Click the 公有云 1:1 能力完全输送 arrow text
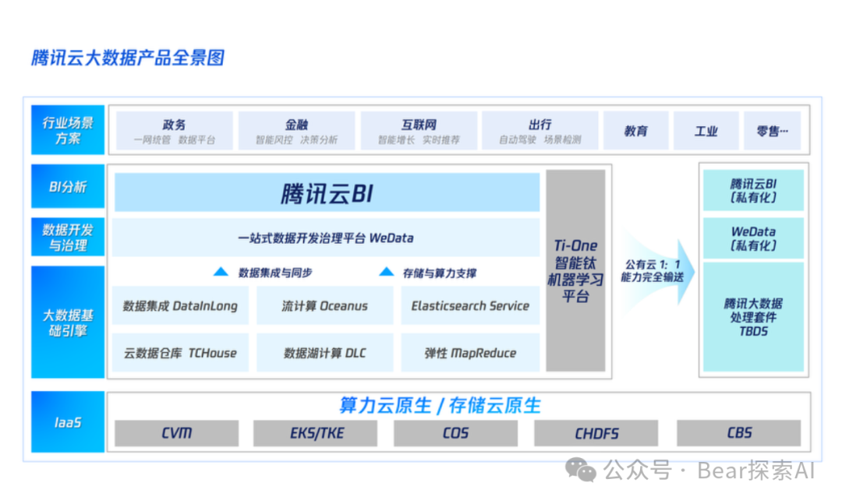Viewport: 842px width, 504px height. click(652, 270)
